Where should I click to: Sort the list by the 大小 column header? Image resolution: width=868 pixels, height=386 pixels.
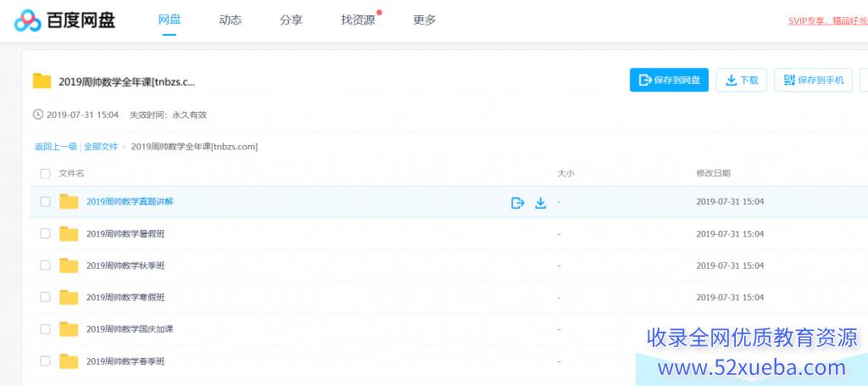pos(565,173)
